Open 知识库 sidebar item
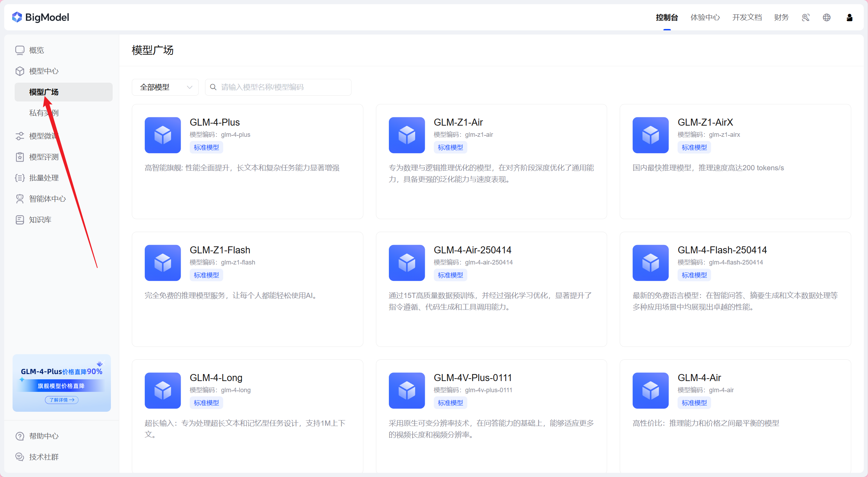The width and height of the screenshot is (868, 477). coord(40,220)
